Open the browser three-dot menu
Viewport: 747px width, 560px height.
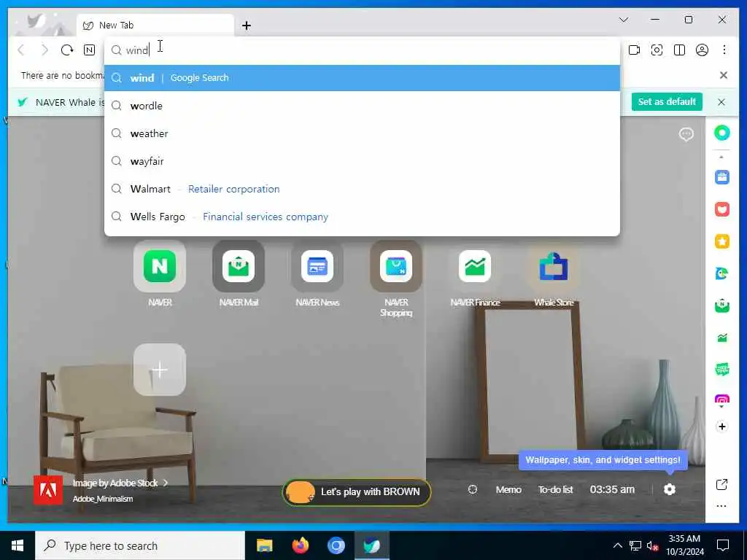pos(724,50)
